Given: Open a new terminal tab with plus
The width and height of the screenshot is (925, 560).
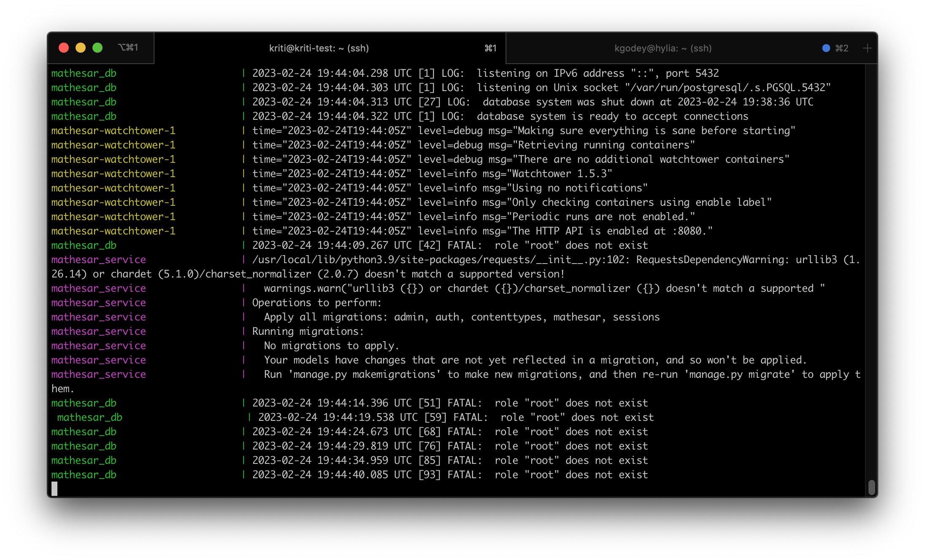Looking at the screenshot, I should tap(867, 48).
